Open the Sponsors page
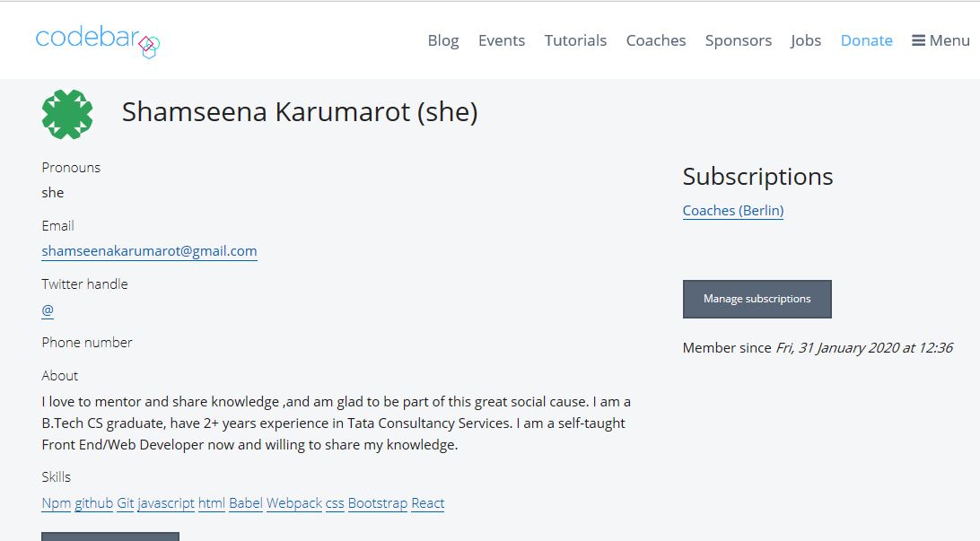This screenshot has width=980, height=541. tap(738, 40)
